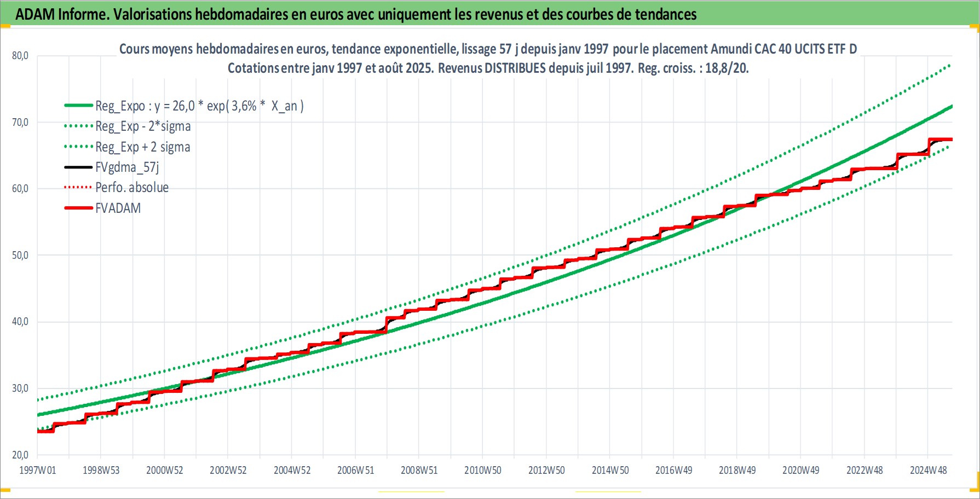
Task: Click y-axis label '80,0'
Action: pyautogui.click(x=20, y=56)
